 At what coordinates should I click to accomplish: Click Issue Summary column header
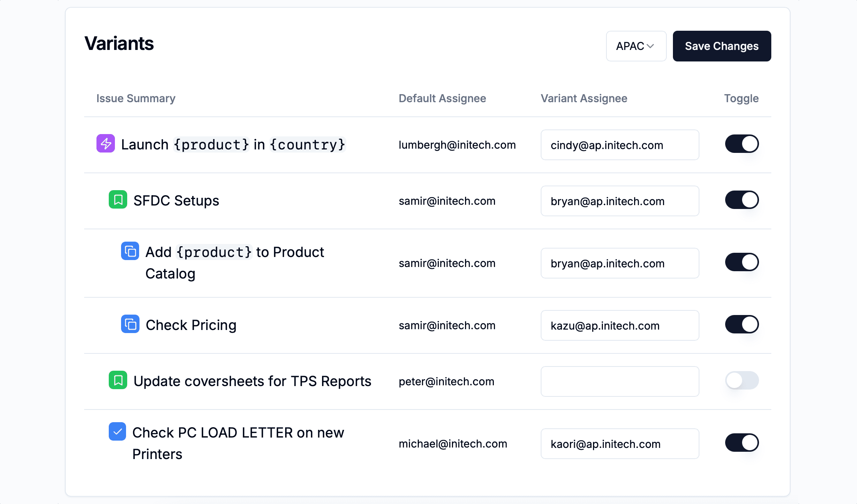136,98
